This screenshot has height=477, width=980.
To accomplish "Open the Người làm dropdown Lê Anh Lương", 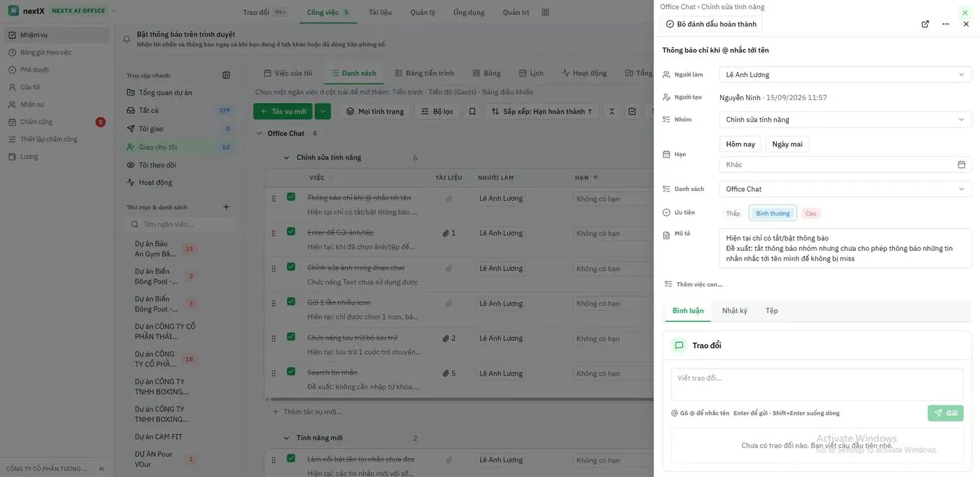I will (845, 74).
